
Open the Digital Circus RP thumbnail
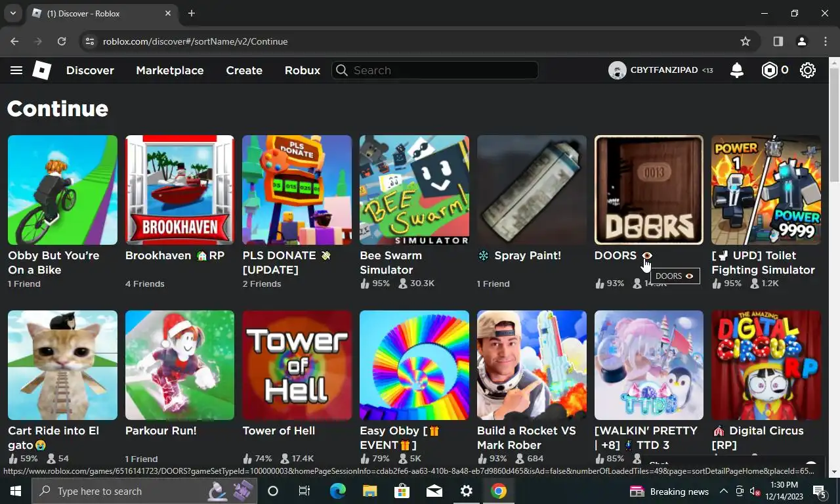[766, 365]
